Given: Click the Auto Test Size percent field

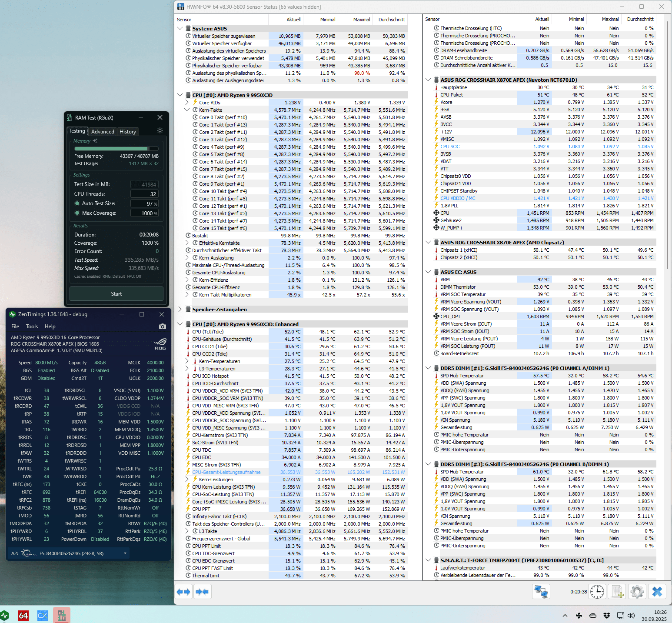Looking at the screenshot, I should coord(144,203).
